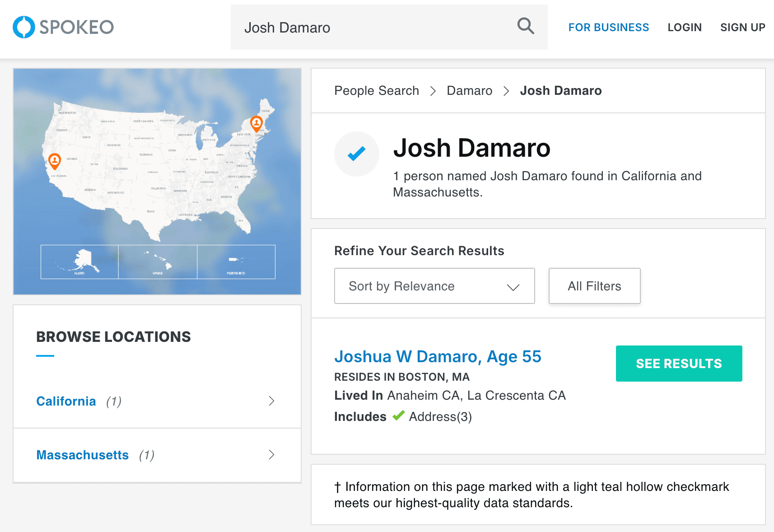Expand the Massachusetts row chevron
Image resolution: width=774 pixels, height=532 pixels.
[271, 455]
